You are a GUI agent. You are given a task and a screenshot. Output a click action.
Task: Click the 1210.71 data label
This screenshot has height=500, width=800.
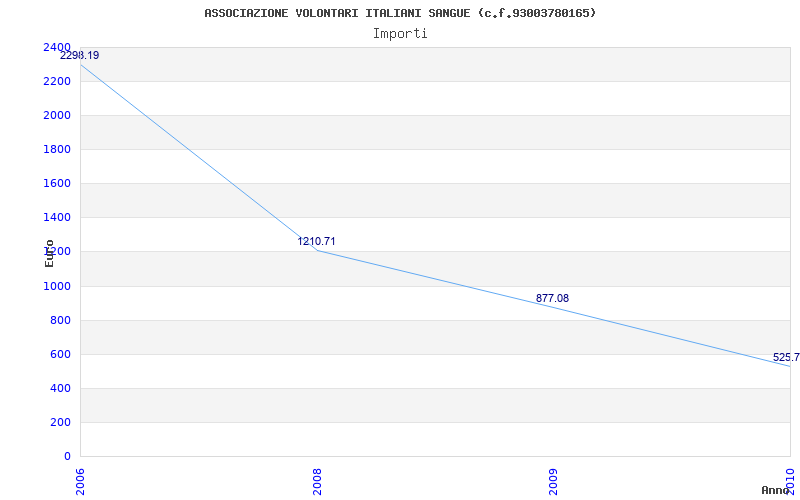(x=316, y=241)
